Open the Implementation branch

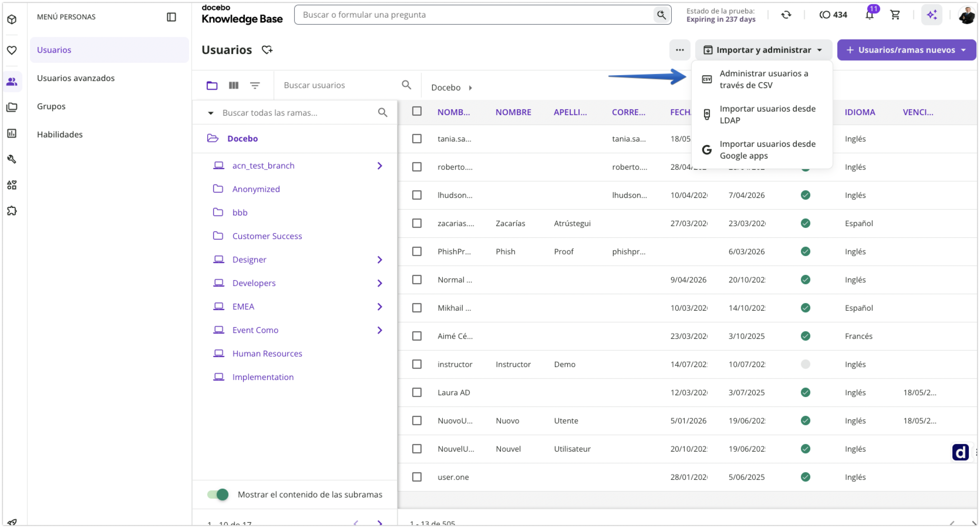(263, 377)
